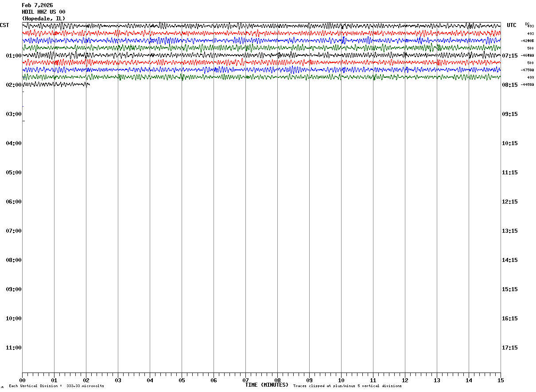Select the '14:15' UTC time label
The image size is (536, 392).
click(x=510, y=260)
